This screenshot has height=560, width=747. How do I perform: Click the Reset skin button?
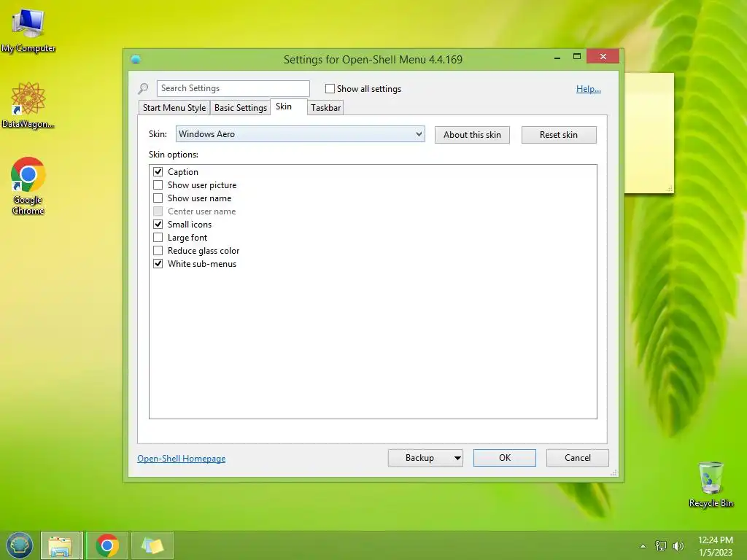tap(559, 135)
